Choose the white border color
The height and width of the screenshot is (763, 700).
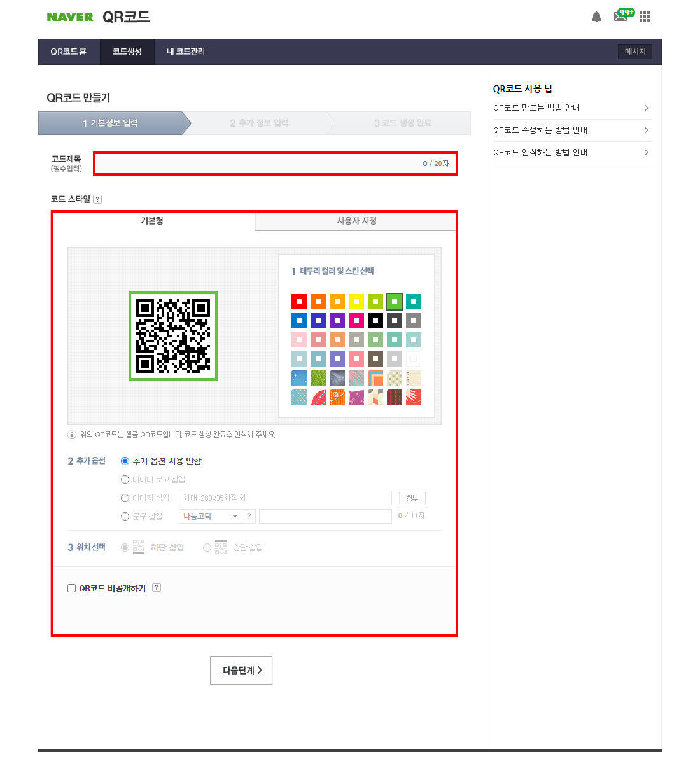[414, 359]
